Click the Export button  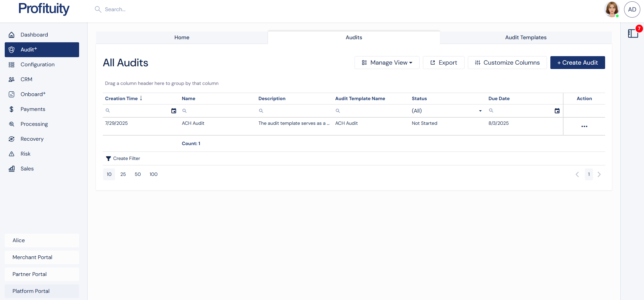(444, 63)
